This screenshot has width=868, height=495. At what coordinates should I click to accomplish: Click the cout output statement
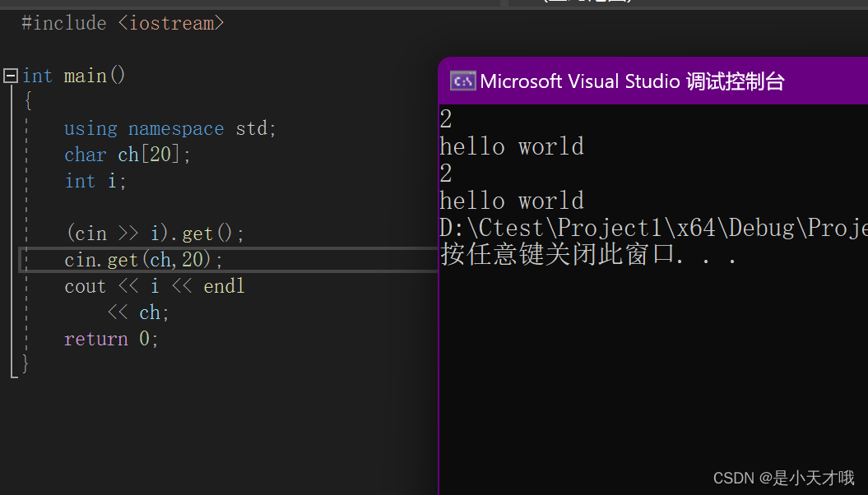click(155, 285)
